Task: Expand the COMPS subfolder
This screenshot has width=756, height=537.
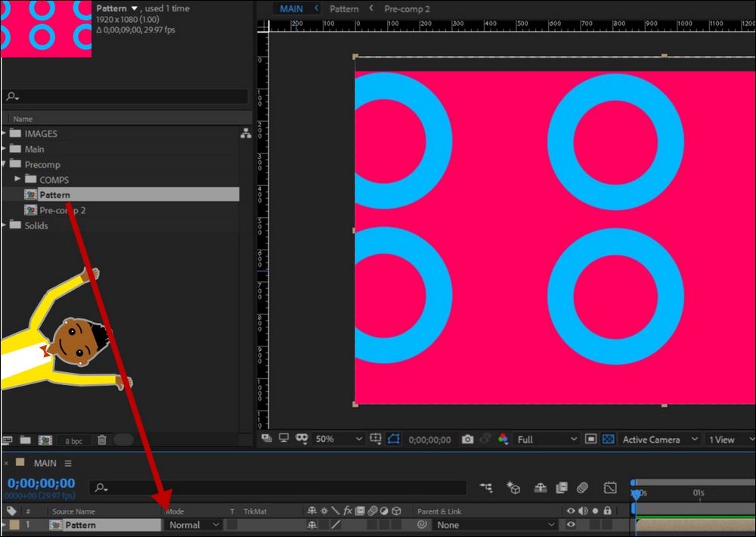Action: click(x=18, y=179)
